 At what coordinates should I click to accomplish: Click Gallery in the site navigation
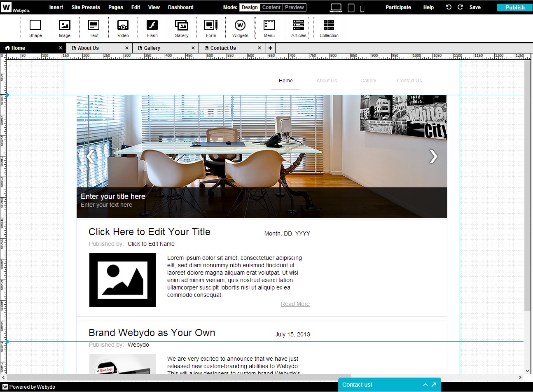[368, 81]
